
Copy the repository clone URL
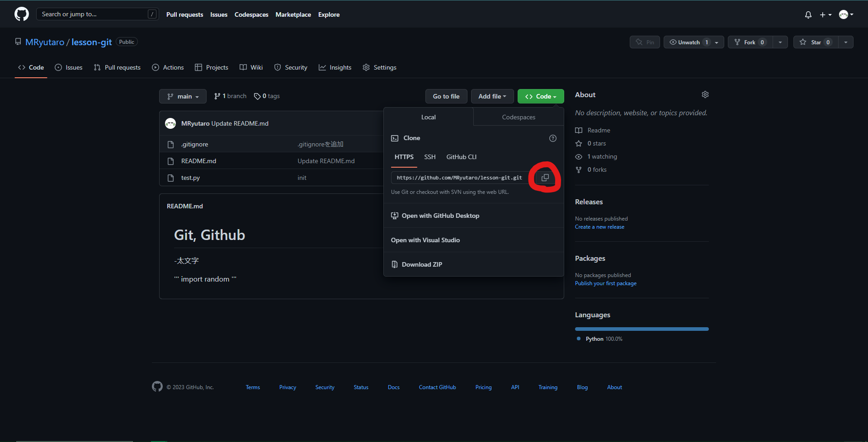(544, 178)
